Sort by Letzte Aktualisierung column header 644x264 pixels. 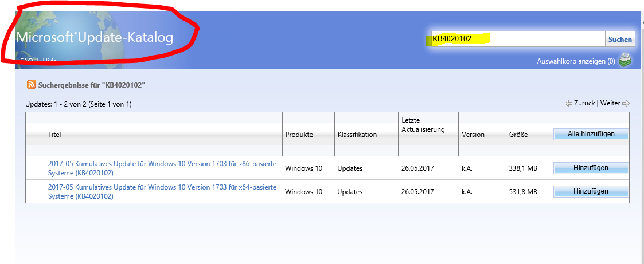[x=423, y=124]
